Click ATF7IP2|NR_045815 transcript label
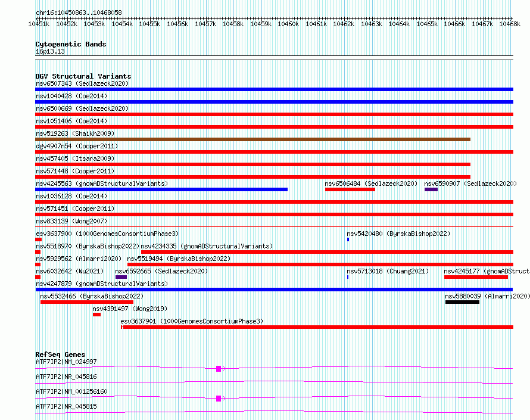Image resolution: width=530 pixels, height=420 pixels. tap(66, 406)
